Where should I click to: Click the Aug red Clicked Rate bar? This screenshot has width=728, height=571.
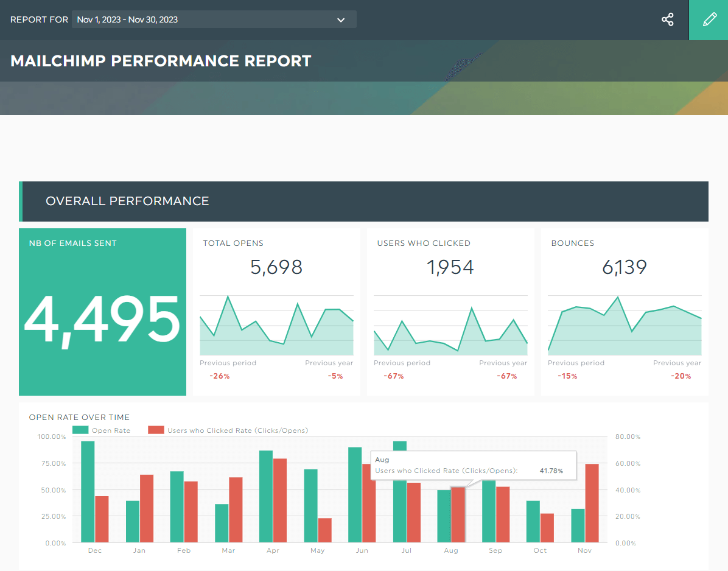[x=458, y=515]
